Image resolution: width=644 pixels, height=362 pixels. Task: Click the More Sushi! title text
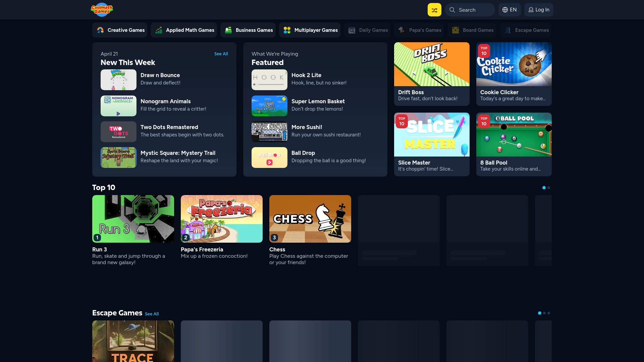307,127
